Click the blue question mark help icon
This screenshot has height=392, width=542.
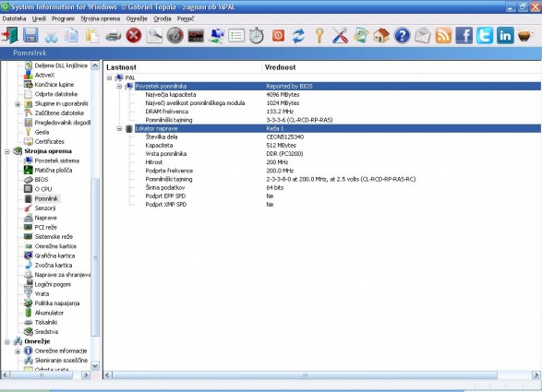402,36
